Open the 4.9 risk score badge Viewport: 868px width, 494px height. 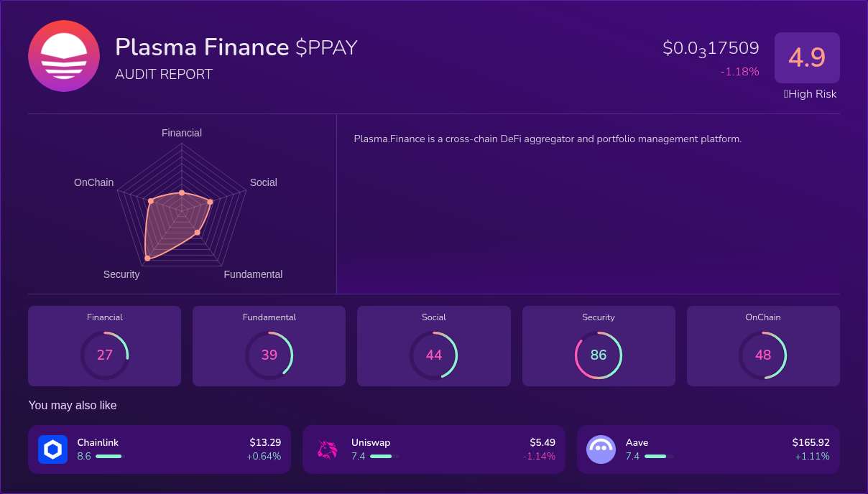[x=807, y=57]
